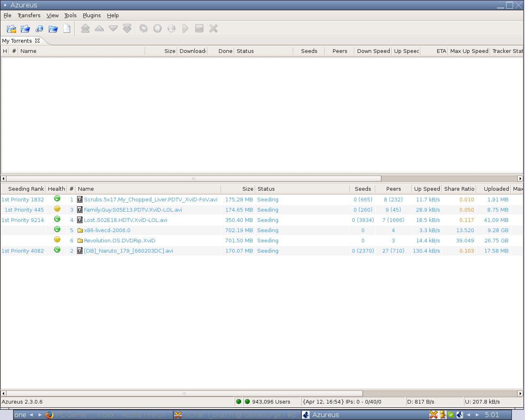525x420 pixels.
Task: Click the single down arrow move-down icon
Action: point(113,28)
